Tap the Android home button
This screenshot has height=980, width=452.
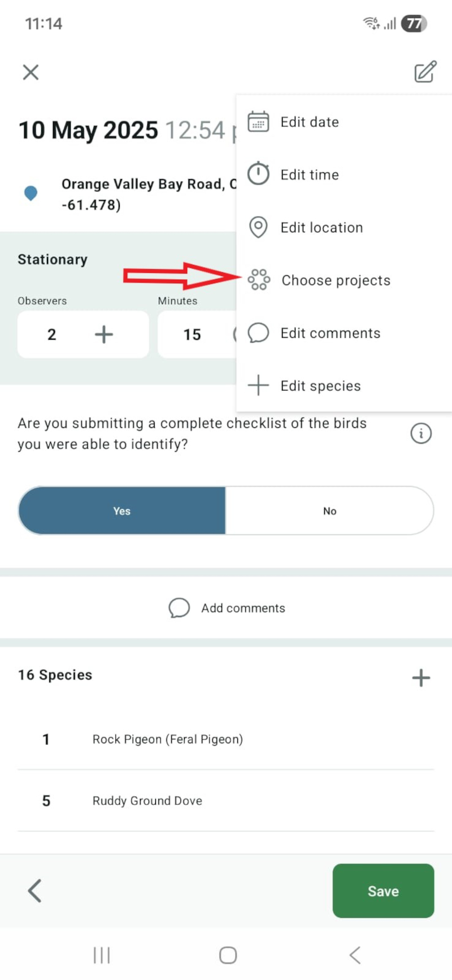(x=228, y=955)
